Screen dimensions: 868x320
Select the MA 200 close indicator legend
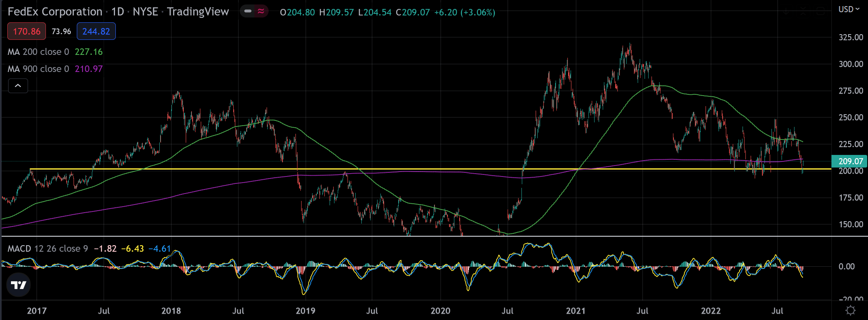click(38, 52)
